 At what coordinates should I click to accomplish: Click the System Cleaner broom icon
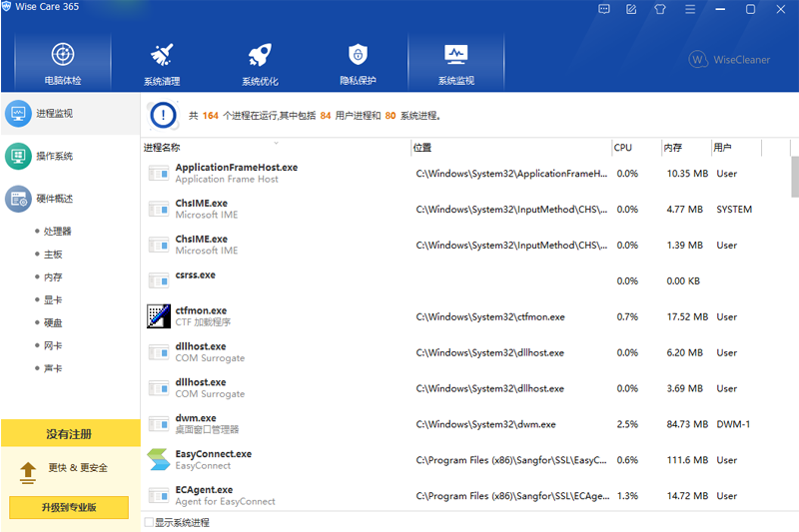162,55
